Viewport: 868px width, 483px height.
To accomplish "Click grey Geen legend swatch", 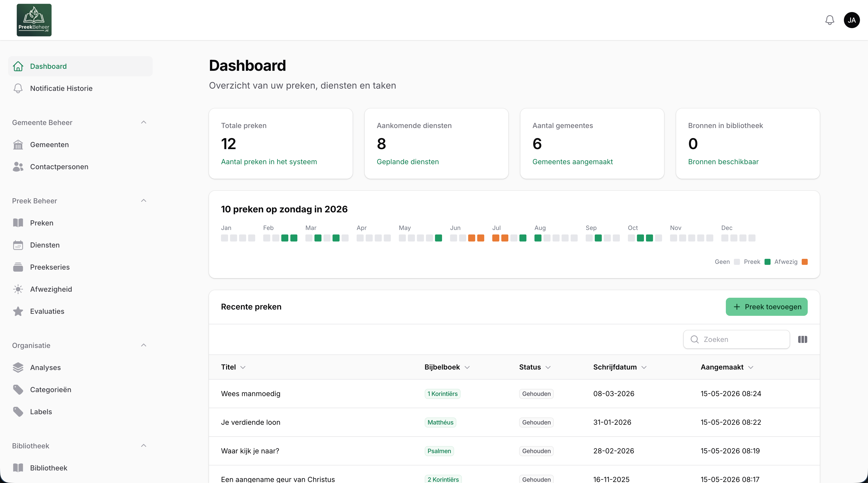I will (x=737, y=262).
